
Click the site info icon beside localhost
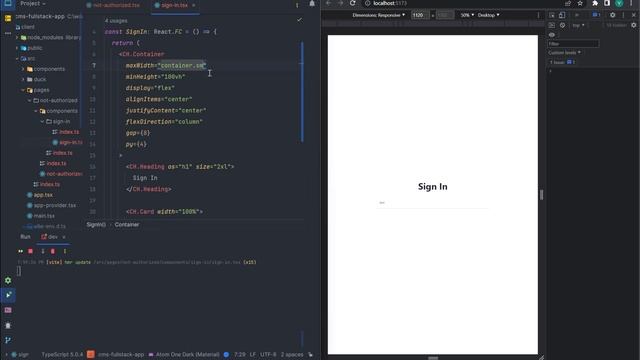point(367,3)
